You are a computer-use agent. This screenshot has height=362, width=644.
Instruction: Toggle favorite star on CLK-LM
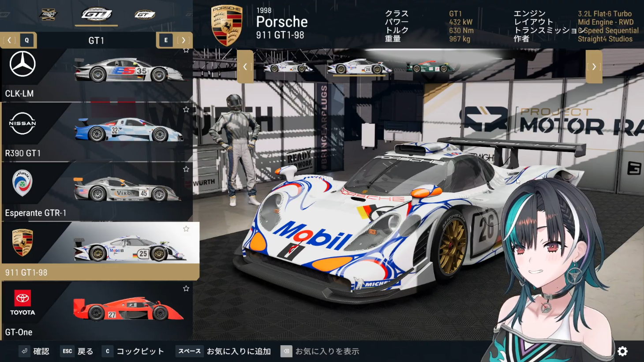tap(186, 51)
